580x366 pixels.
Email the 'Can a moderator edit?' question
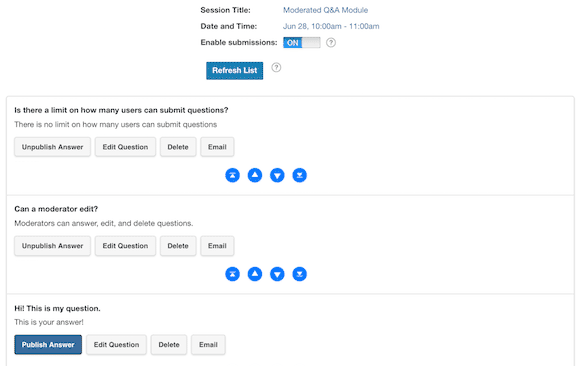[217, 246]
